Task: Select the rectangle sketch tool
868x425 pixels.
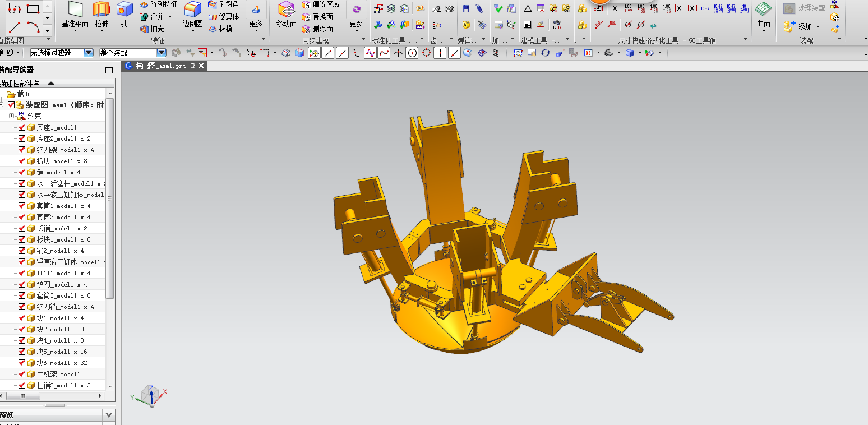Action: (33, 8)
